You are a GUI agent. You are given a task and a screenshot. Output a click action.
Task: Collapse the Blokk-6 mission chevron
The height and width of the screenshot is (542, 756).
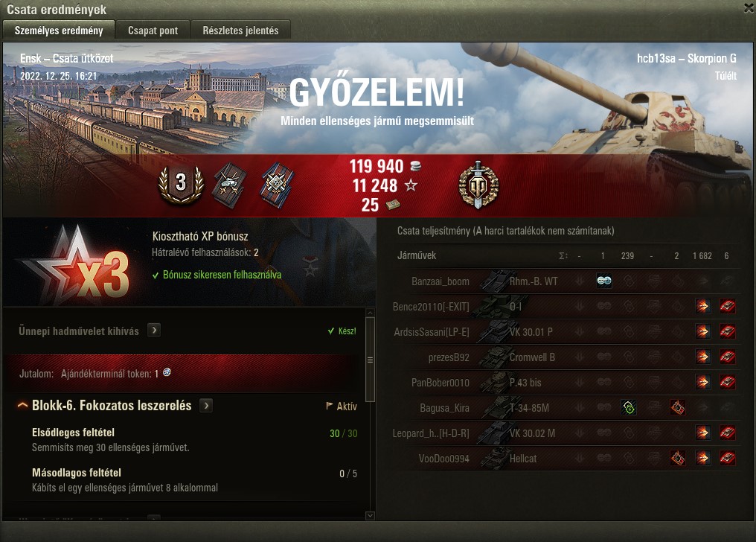tap(22, 406)
